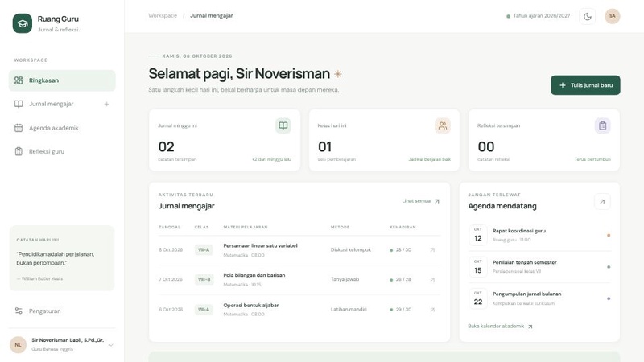Click the +2 dari minggu lalu text
This screenshot has height=362, width=644.
pyautogui.click(x=271, y=159)
